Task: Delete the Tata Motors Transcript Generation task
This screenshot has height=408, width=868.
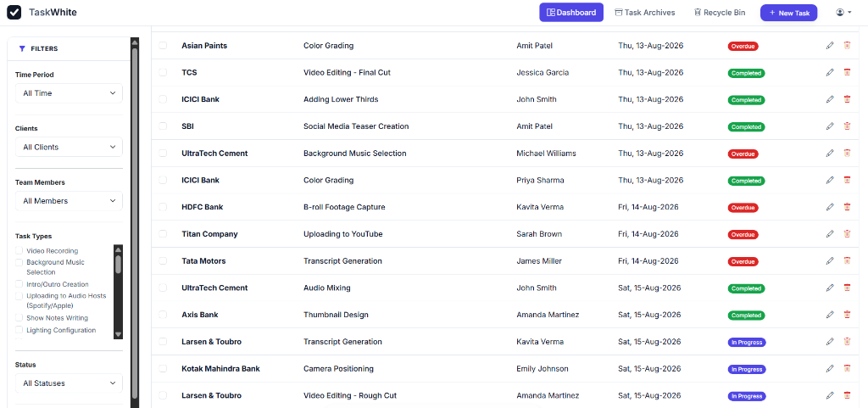Action: (x=847, y=260)
